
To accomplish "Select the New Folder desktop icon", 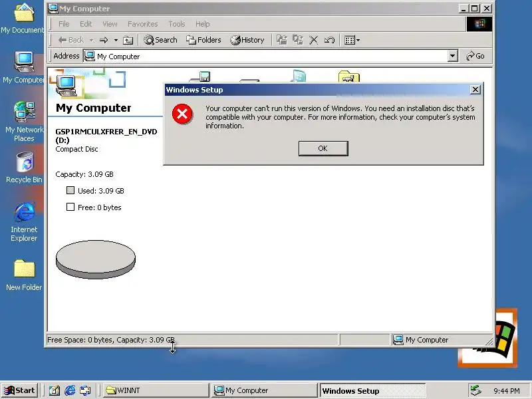I will pos(24,275).
